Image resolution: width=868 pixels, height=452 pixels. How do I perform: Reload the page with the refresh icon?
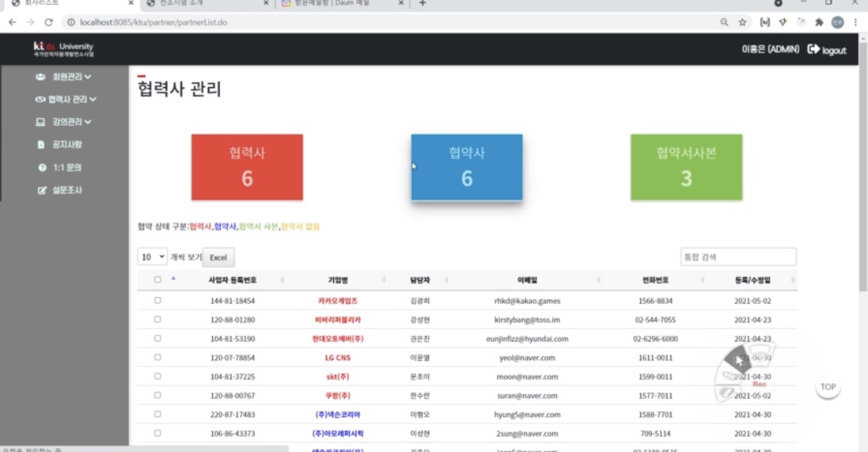(x=49, y=22)
